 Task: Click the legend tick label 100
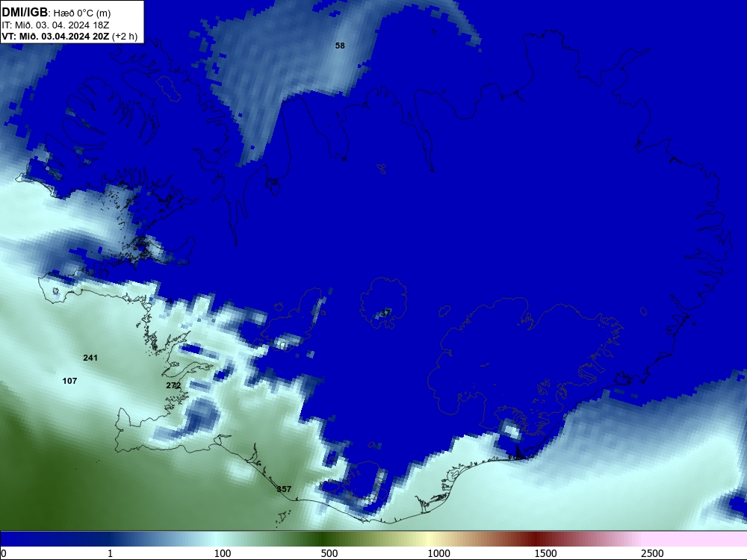point(223,553)
